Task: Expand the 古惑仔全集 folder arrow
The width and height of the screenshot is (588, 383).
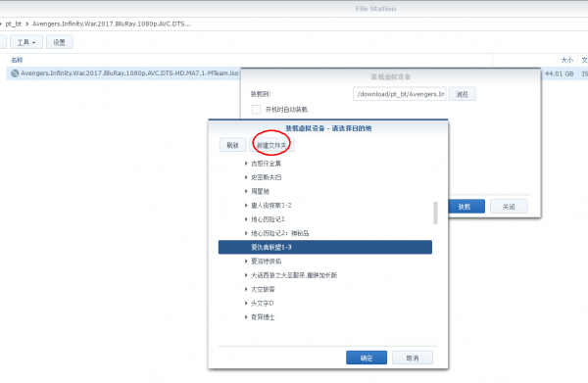Action: pos(246,164)
